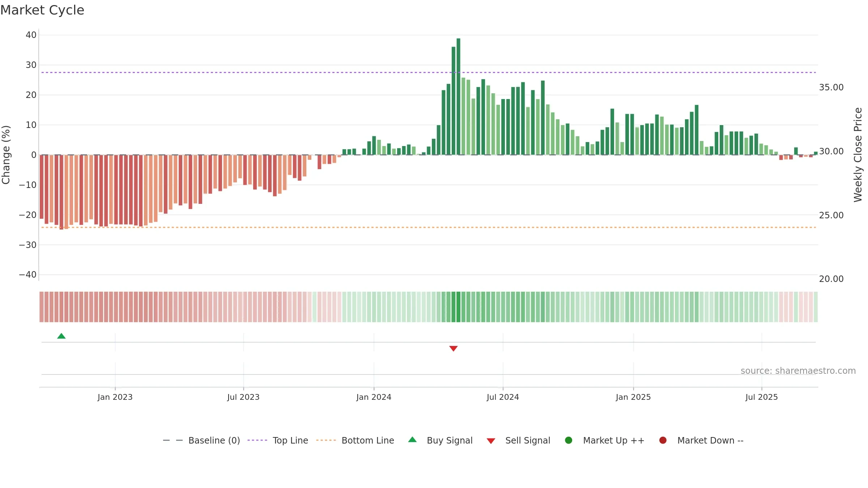
Task: Click the red triangle icon in legend
Action: 491,441
